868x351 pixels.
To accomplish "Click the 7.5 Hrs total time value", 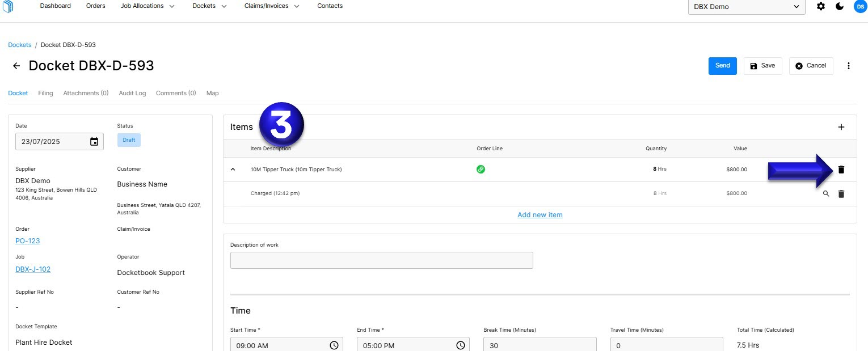I will click(x=748, y=345).
